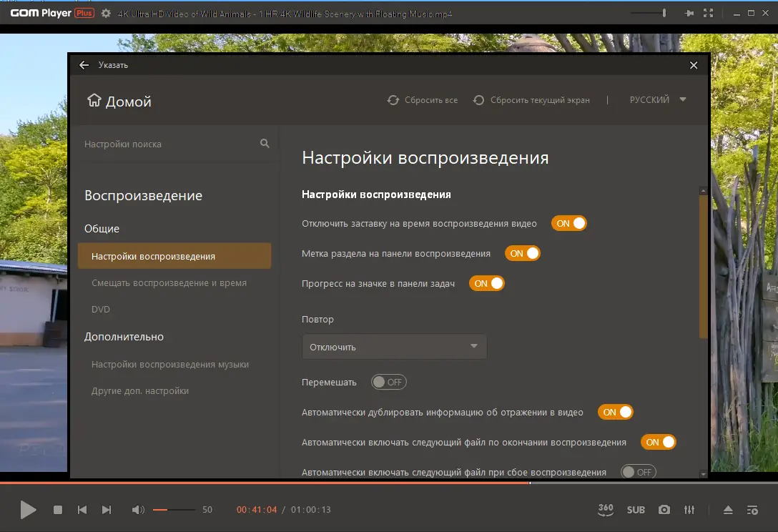This screenshot has width=778, height=532.
Task: Take a snapshot with the camera icon
Action: coord(664,510)
